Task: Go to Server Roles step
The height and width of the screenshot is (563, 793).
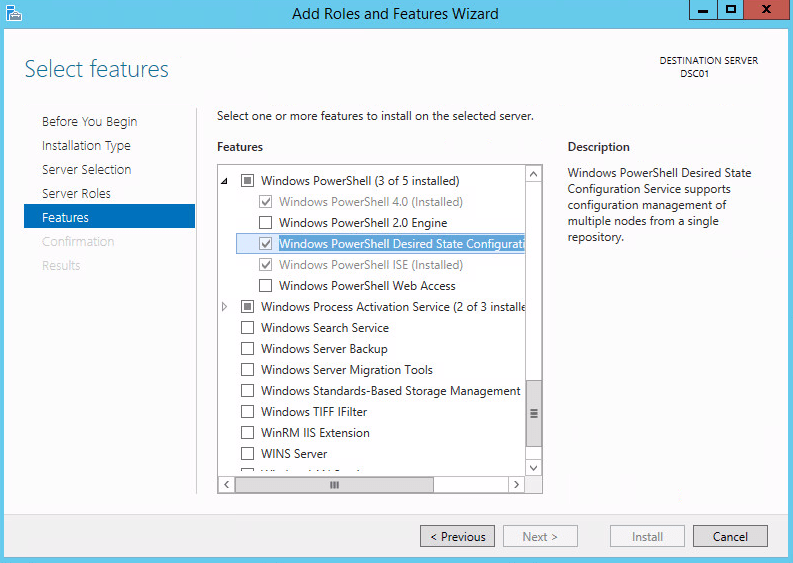Action: (76, 193)
